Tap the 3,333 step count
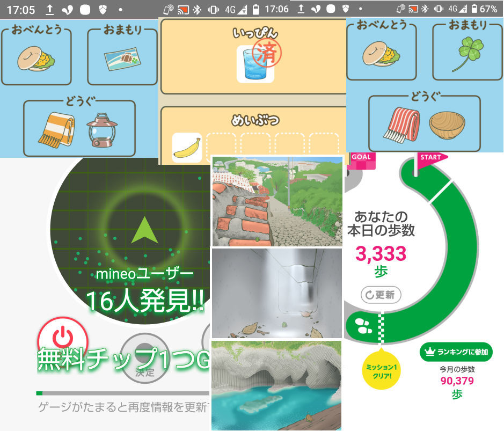 (381, 253)
